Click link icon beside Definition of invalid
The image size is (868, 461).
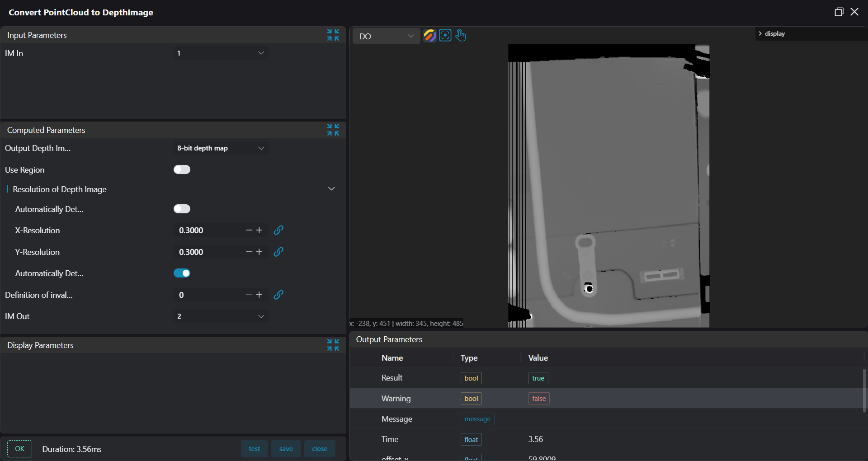coord(278,295)
